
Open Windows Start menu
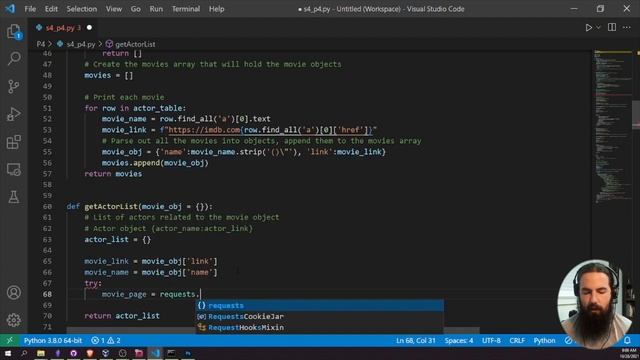8,353
